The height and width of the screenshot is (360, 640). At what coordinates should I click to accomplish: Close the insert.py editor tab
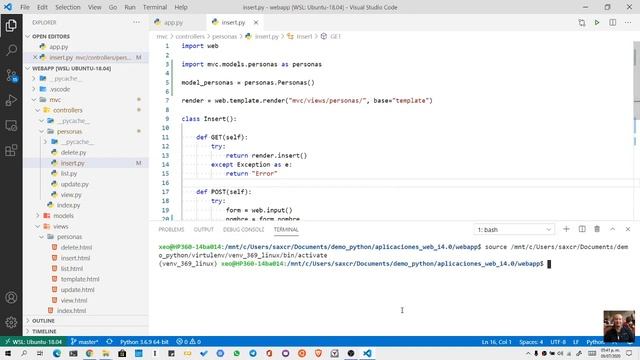pyautogui.click(x=256, y=22)
